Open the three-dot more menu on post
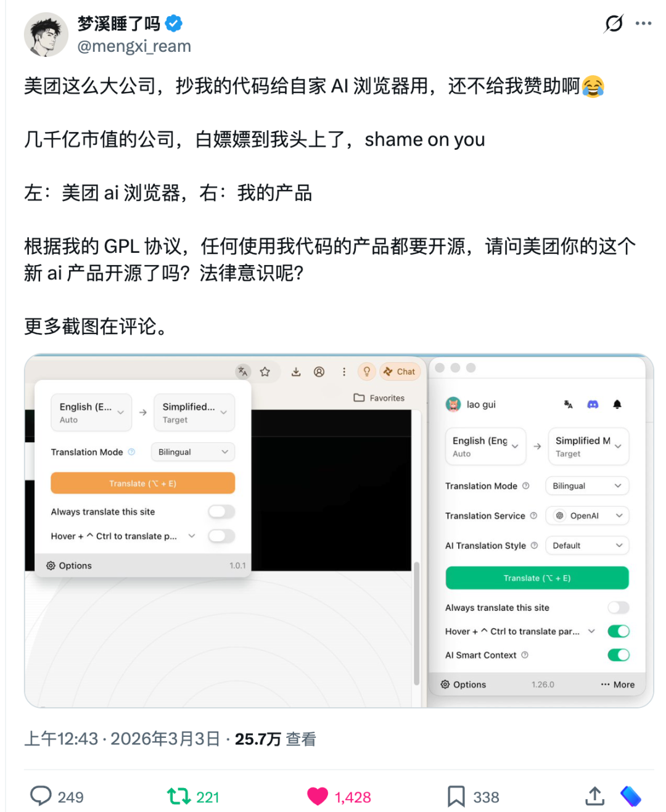This screenshot has height=812, width=666. click(x=643, y=23)
